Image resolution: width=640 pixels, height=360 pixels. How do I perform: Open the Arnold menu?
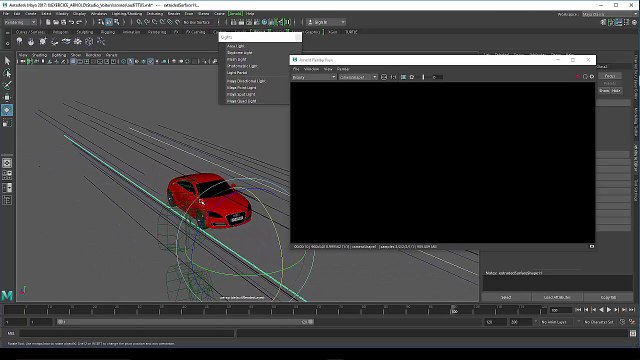pyautogui.click(x=235, y=13)
